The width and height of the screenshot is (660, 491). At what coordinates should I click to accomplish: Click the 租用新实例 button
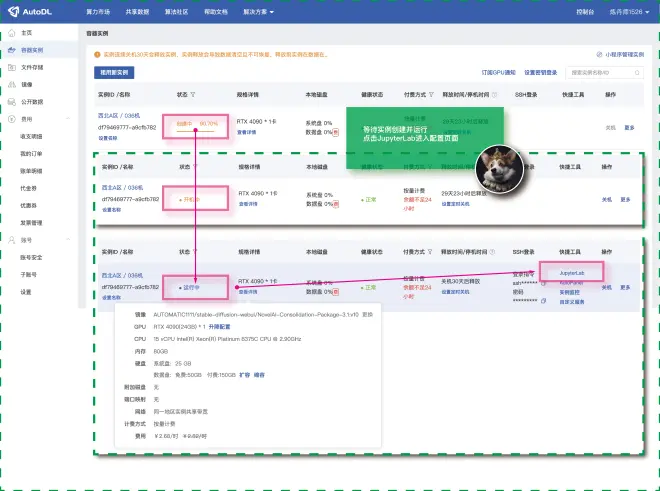(113, 72)
